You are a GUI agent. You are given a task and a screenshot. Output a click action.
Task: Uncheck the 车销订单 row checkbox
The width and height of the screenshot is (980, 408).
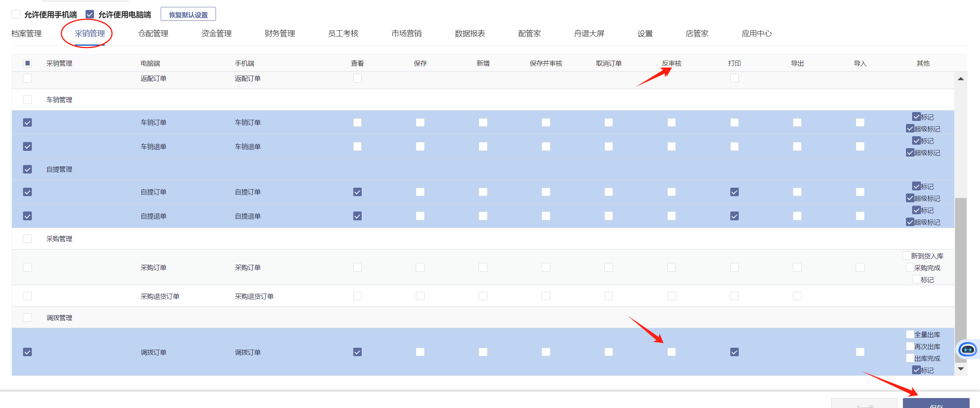coord(28,122)
